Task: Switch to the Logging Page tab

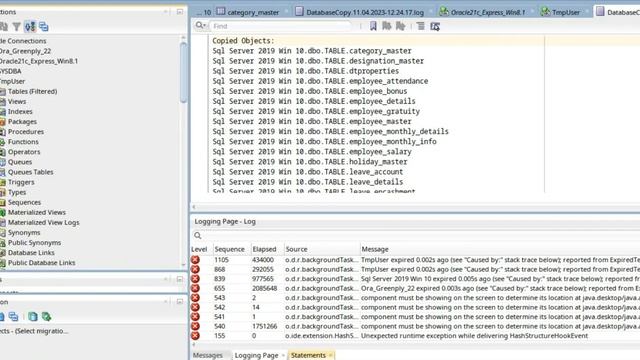Action: [x=256, y=356]
